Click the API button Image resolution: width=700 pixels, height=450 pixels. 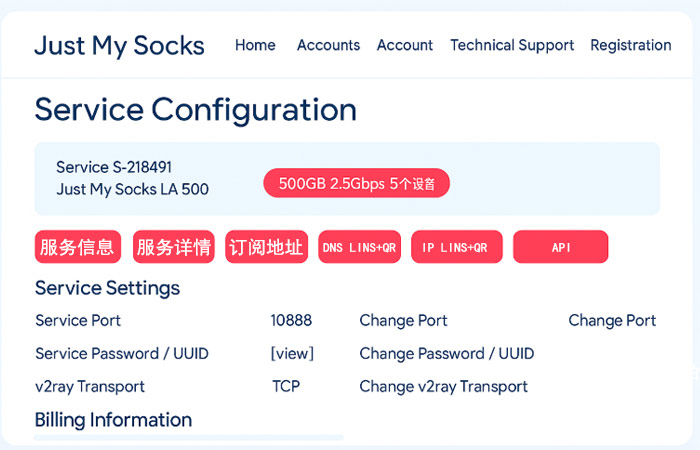pyautogui.click(x=560, y=247)
